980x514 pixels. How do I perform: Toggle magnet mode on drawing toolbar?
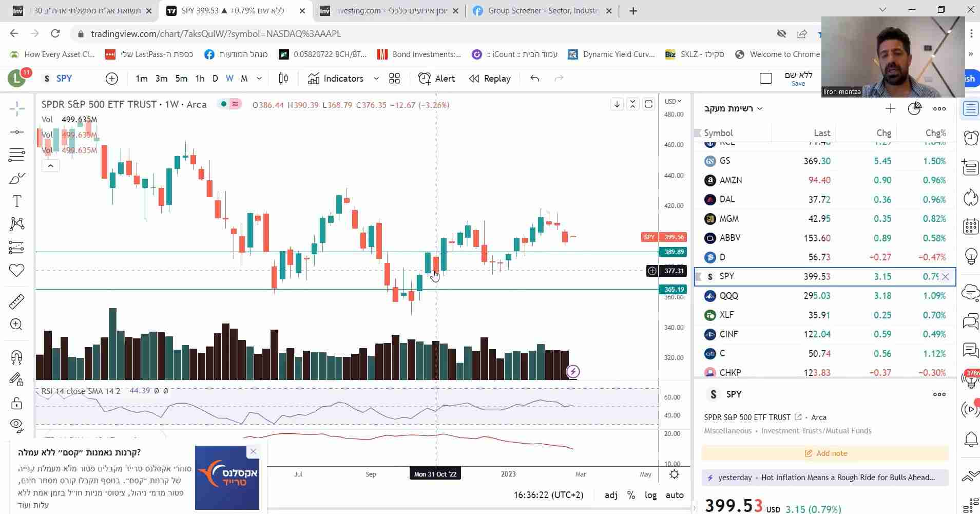click(16, 356)
